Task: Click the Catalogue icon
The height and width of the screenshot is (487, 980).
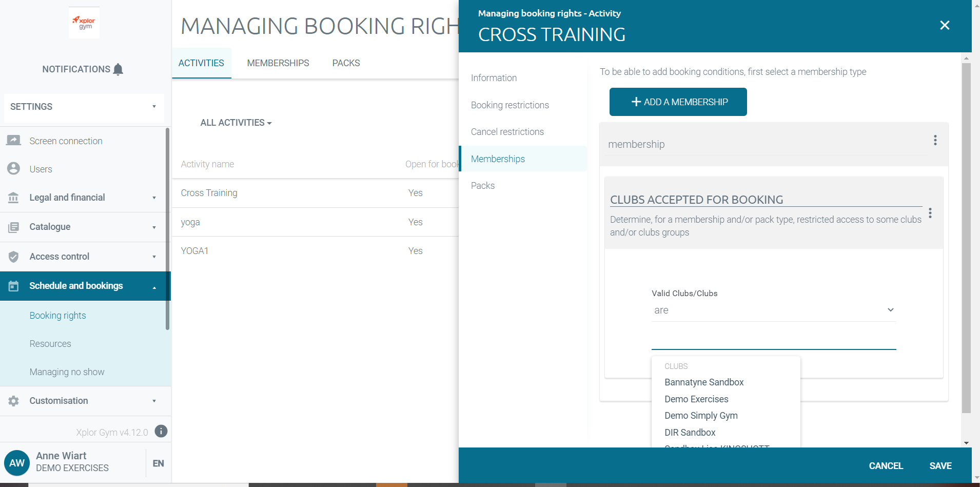Action: (14, 227)
